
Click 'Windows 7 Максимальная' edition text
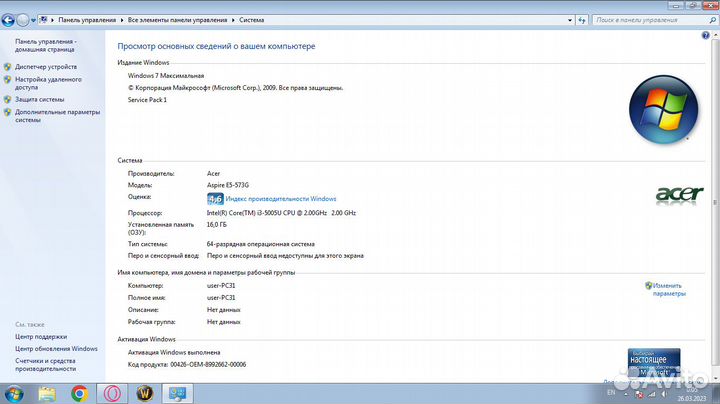coord(166,76)
